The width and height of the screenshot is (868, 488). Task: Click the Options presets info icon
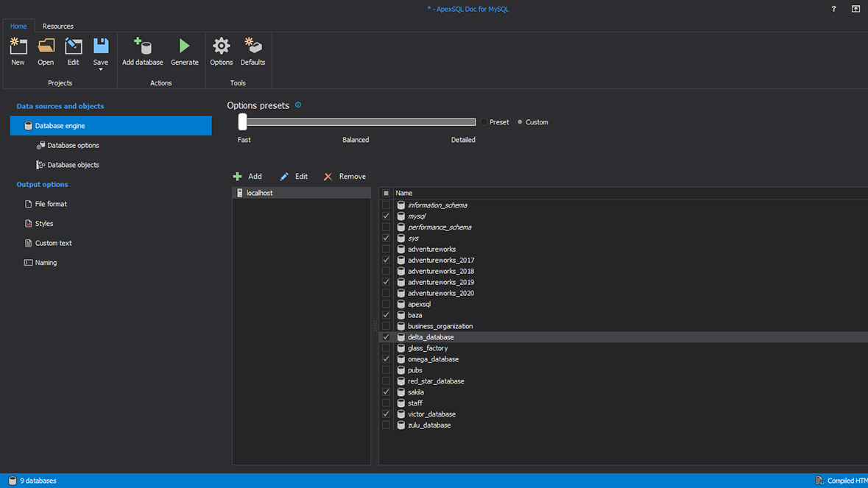coord(298,105)
